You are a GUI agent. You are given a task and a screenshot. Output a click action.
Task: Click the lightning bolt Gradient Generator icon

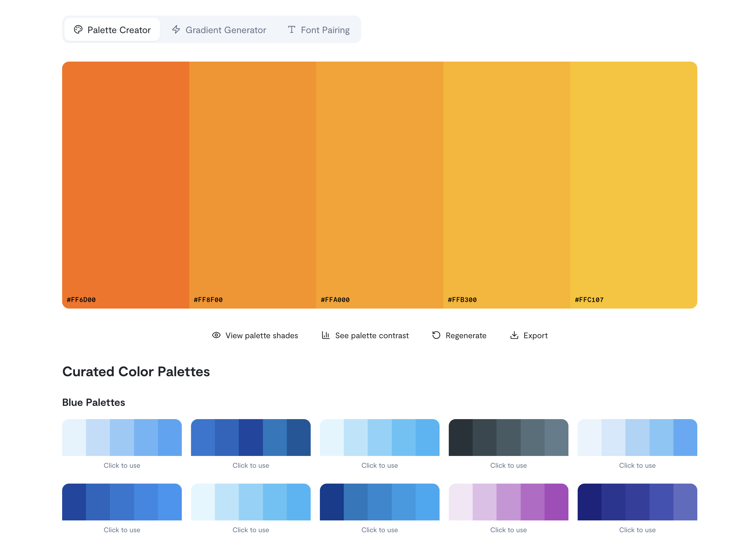tap(176, 30)
